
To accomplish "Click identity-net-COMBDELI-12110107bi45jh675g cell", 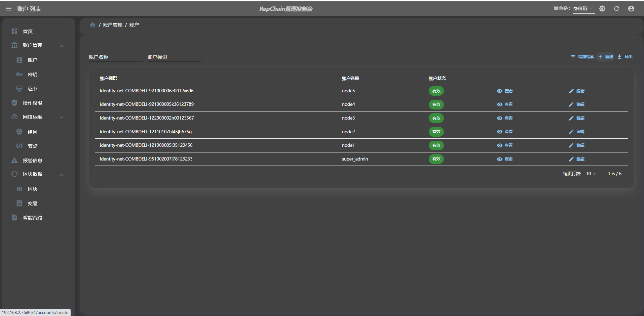I will (146, 132).
